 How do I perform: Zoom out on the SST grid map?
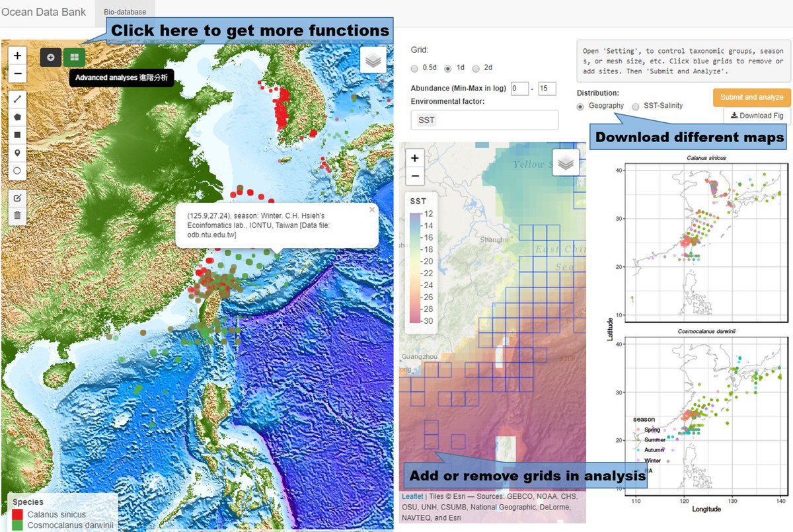415,176
